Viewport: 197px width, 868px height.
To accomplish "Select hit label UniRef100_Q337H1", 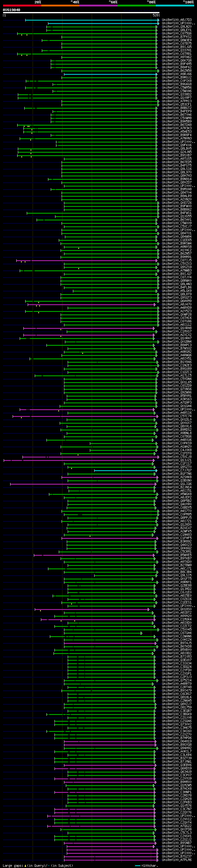I will point(177,50).
